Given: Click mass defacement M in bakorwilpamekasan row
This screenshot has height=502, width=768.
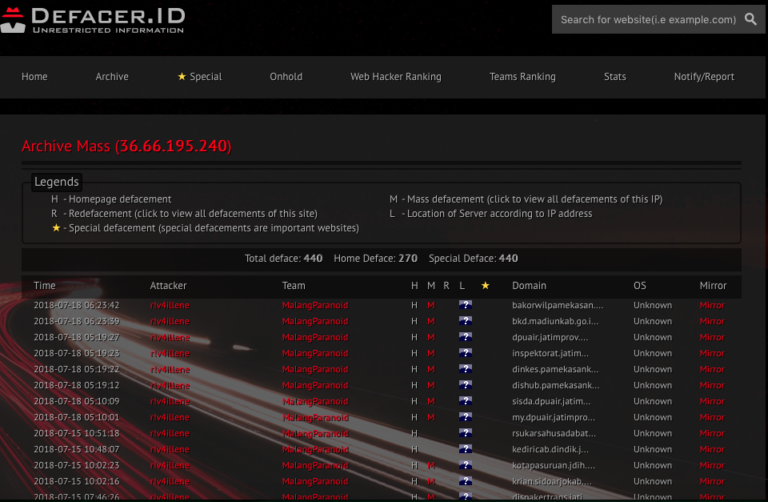Looking at the screenshot, I should pos(431,305).
